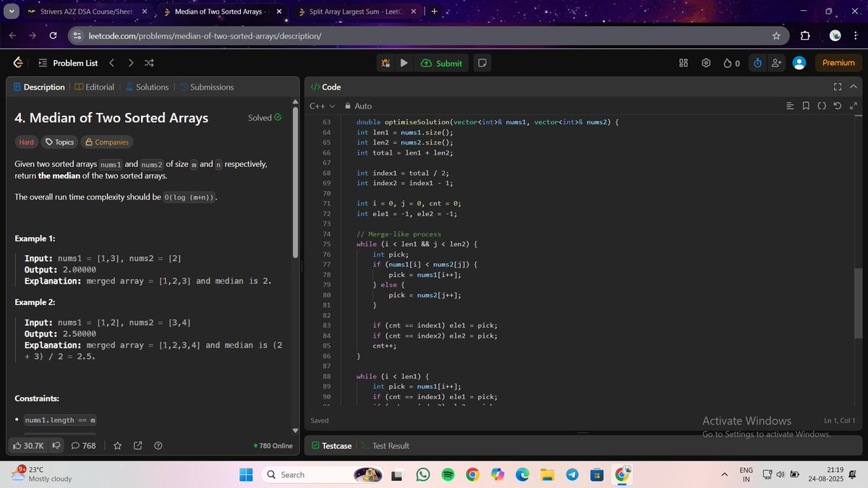Share the problem with share icon
This screenshot has width=868, height=488.
coord(137,445)
